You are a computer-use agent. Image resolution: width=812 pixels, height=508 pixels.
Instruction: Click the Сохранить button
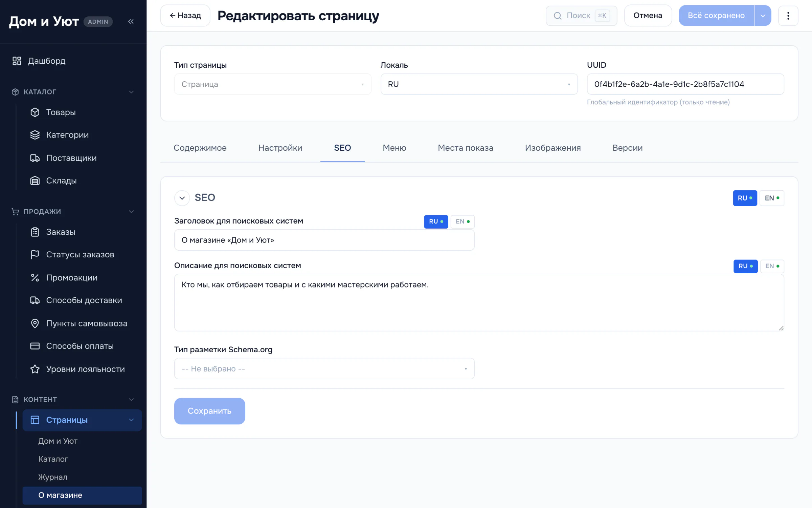tap(209, 411)
